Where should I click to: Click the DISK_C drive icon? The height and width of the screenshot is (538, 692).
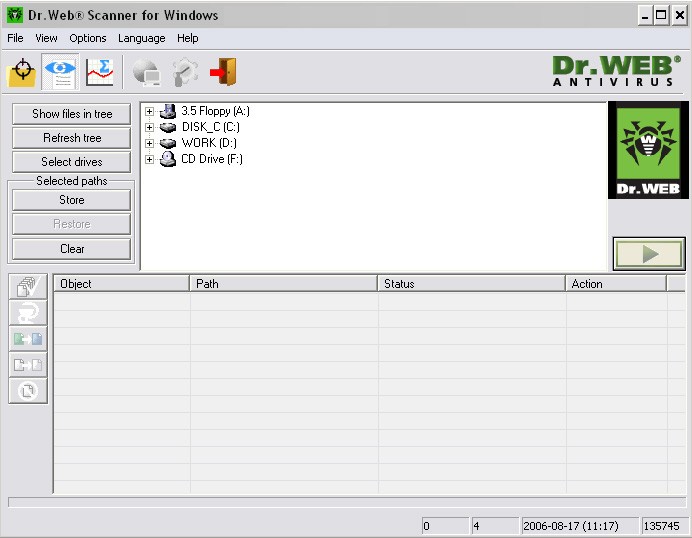168,128
